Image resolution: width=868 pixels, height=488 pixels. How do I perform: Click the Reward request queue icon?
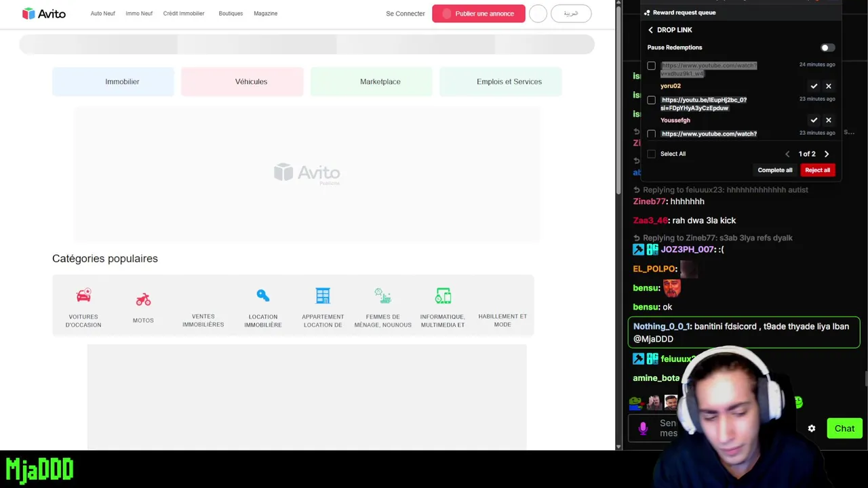coord(647,12)
